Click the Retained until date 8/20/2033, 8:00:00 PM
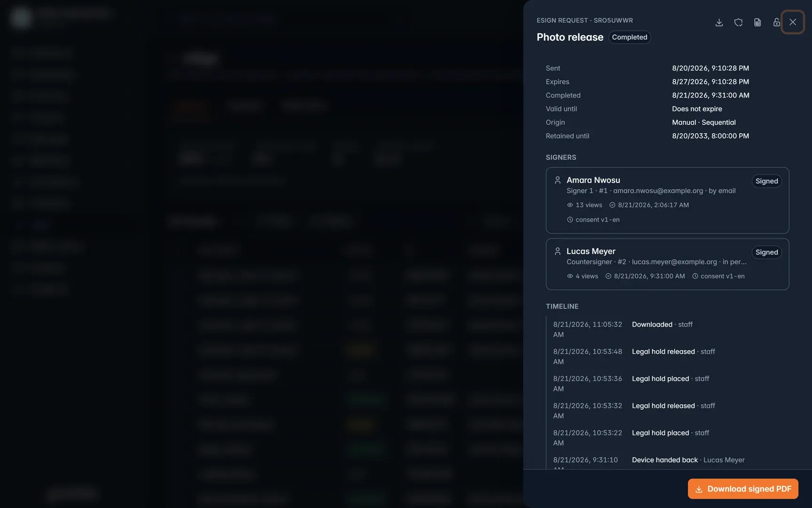 click(710, 136)
